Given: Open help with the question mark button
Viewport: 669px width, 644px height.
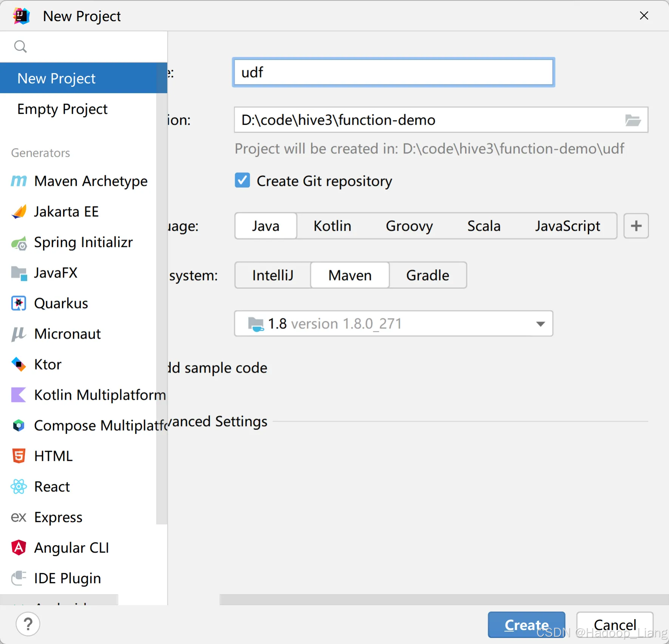Looking at the screenshot, I should (28, 624).
